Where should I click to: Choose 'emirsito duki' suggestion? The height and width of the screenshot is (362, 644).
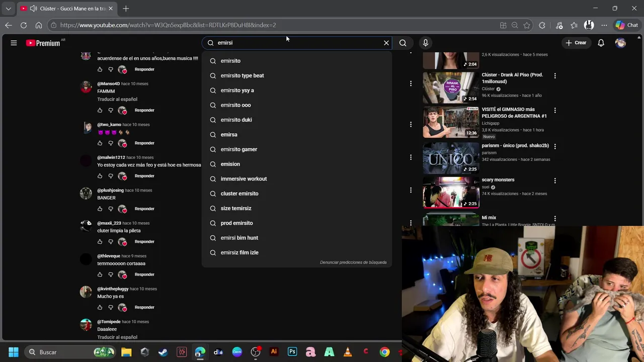coord(297,120)
